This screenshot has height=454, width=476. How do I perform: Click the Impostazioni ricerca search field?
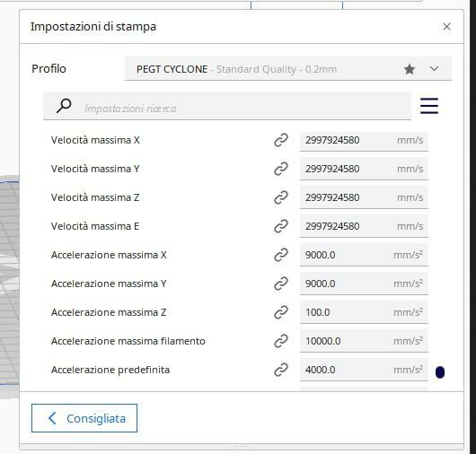tap(227, 106)
